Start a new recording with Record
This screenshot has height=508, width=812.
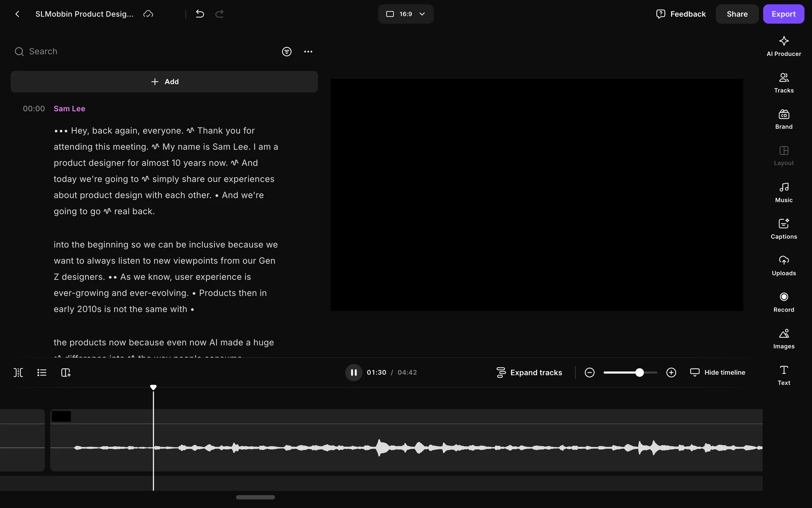pyautogui.click(x=783, y=302)
